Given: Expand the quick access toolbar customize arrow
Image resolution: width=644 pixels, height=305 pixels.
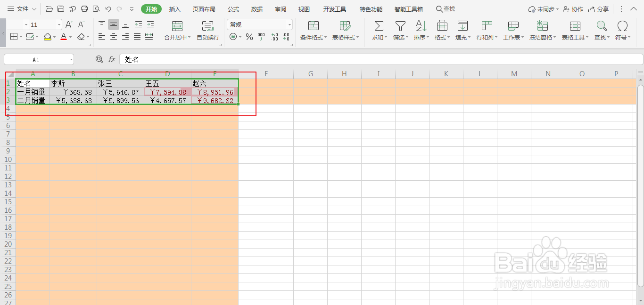Looking at the screenshot, I should [132, 9].
